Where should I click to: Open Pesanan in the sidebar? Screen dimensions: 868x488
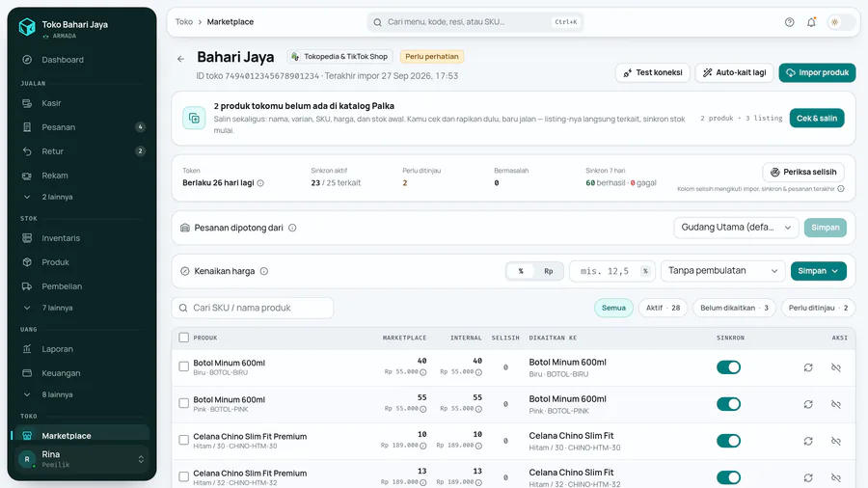pyautogui.click(x=82, y=127)
